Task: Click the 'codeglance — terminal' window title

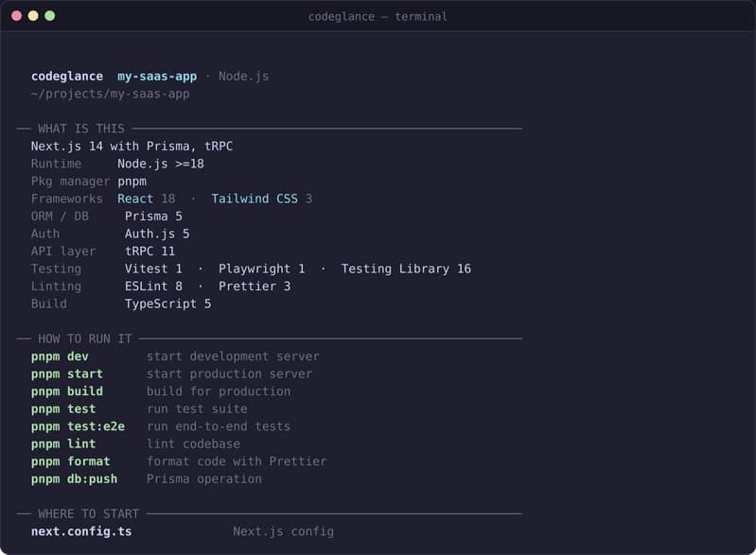Action: (x=378, y=17)
